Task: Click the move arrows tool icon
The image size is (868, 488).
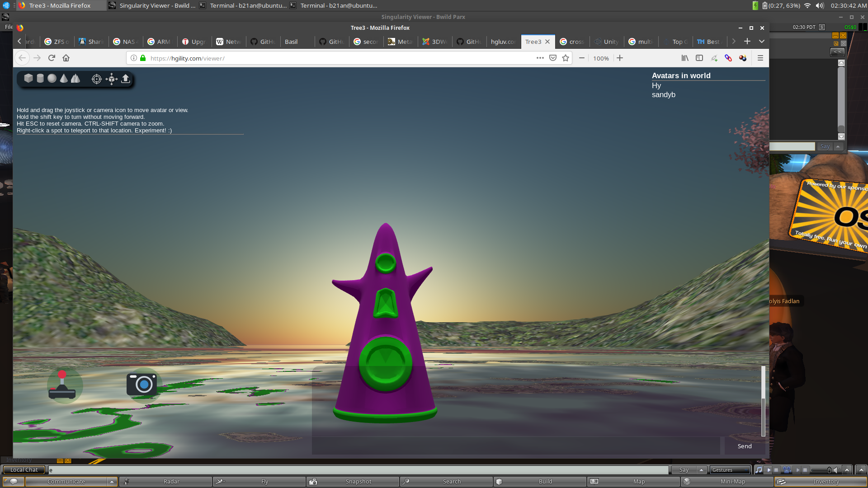Action: pos(111,79)
